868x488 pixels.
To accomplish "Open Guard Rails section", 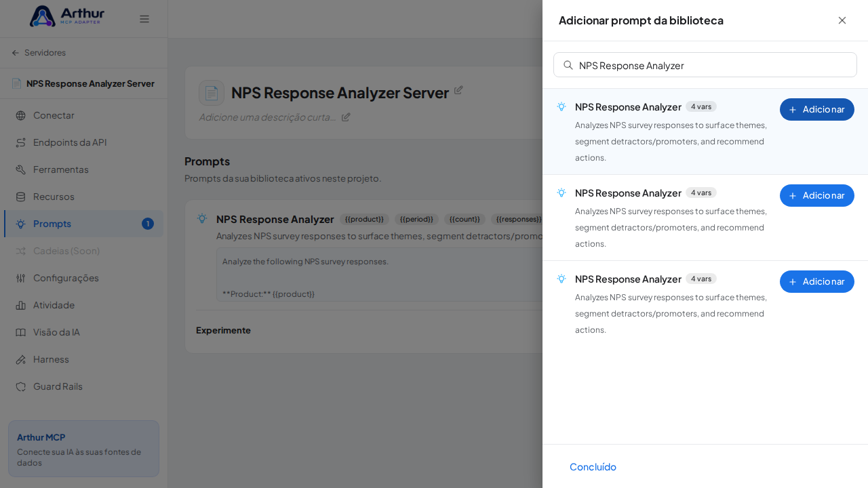I will click(83, 386).
